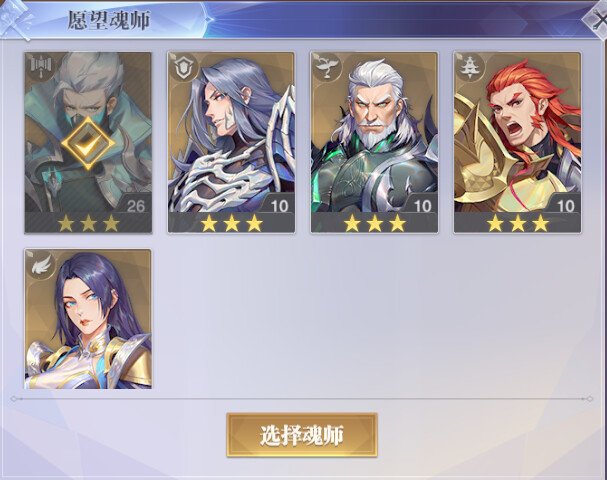Screen dimensions: 607x480
Task: Click the shield class icon on second card
Action: (181, 67)
